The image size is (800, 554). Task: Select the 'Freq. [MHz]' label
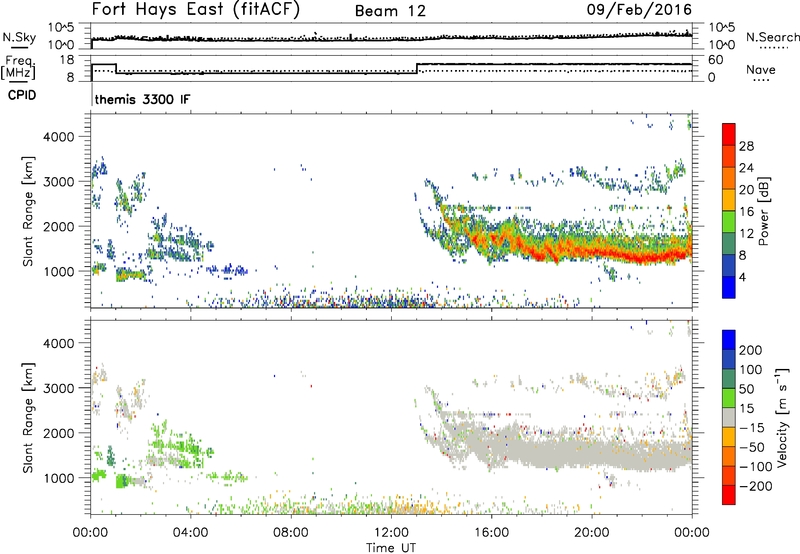[18, 68]
